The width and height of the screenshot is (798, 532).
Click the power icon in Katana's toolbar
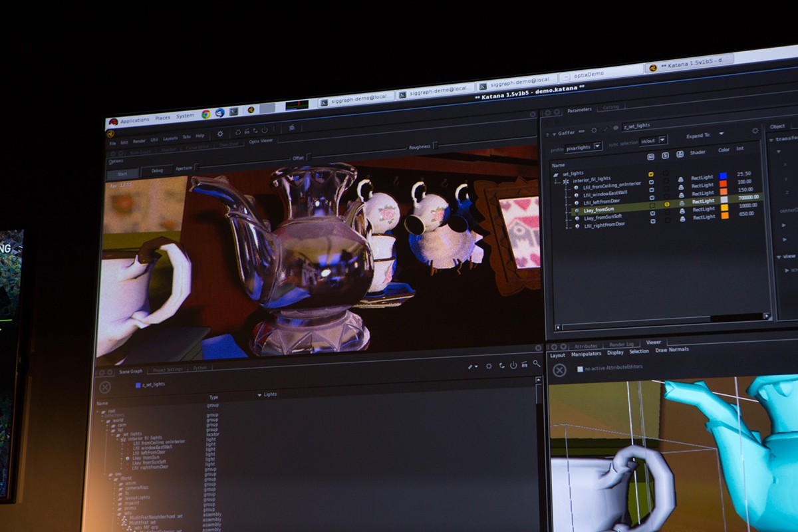[x=265, y=130]
